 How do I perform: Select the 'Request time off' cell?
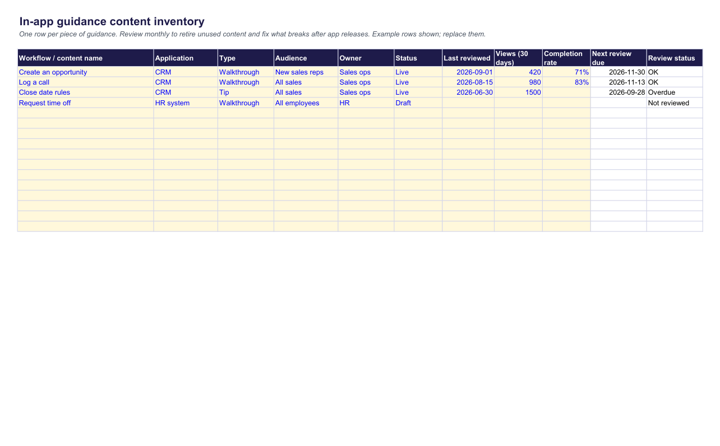coord(85,103)
